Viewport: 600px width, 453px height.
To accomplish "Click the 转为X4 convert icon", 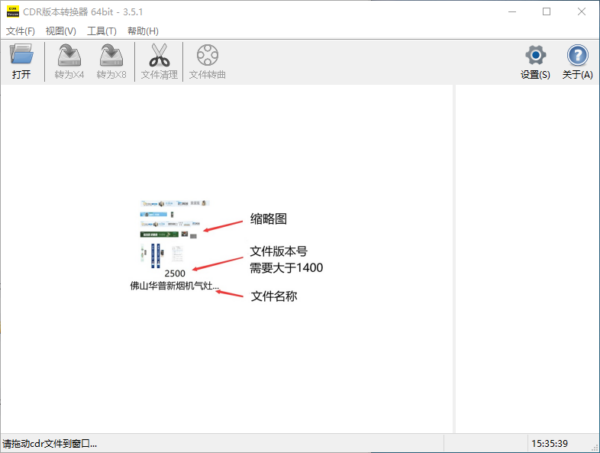I will pyautogui.click(x=69, y=61).
